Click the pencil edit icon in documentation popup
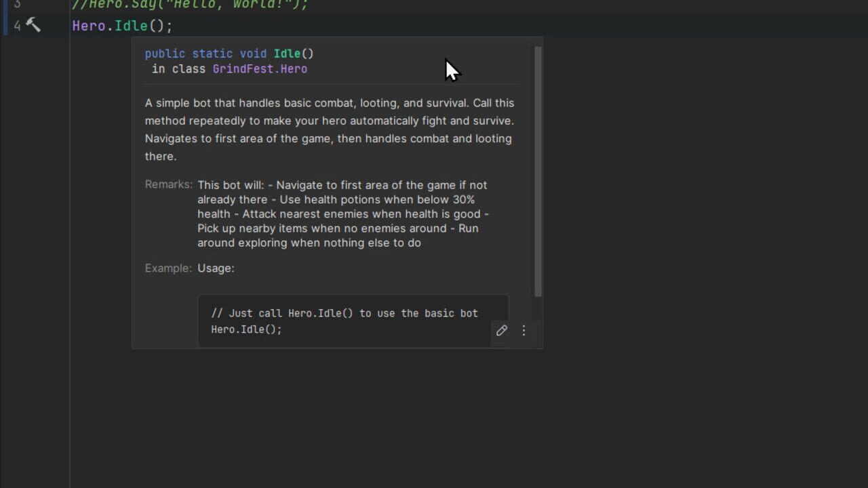Image resolution: width=868 pixels, height=488 pixels. 502,330
